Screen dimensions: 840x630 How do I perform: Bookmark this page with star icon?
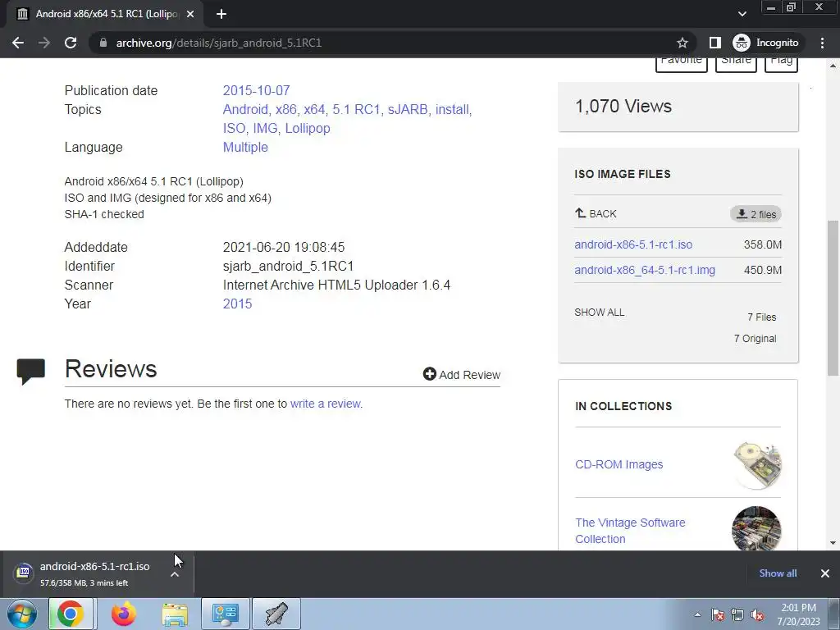point(682,43)
